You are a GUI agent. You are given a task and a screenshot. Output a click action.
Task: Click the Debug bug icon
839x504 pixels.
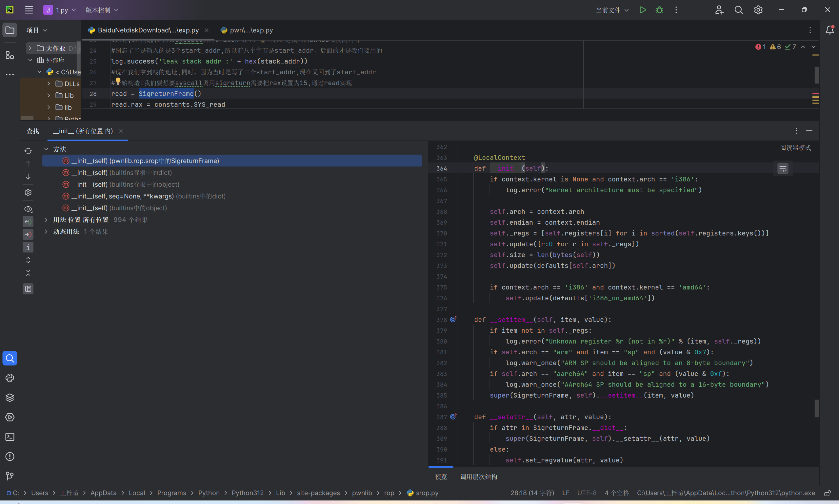tap(659, 10)
